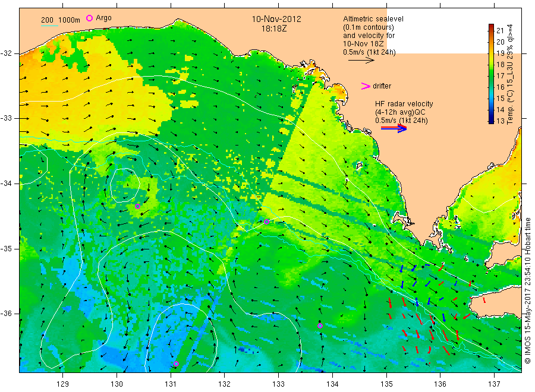
Task: Click the time text 18:18Z
Action: (x=274, y=29)
